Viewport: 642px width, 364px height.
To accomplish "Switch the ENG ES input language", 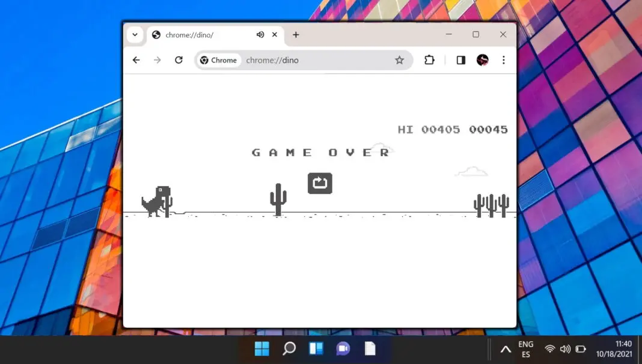I will tap(526, 349).
